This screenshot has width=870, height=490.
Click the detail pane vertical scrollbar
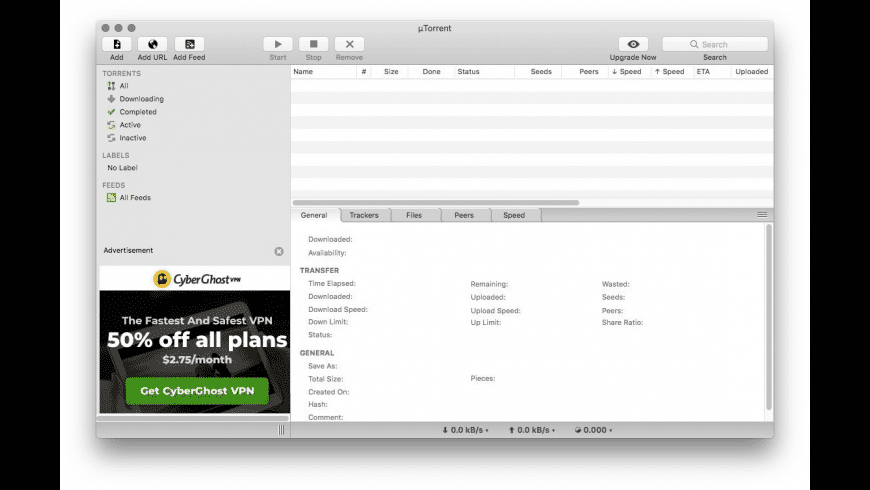click(769, 317)
